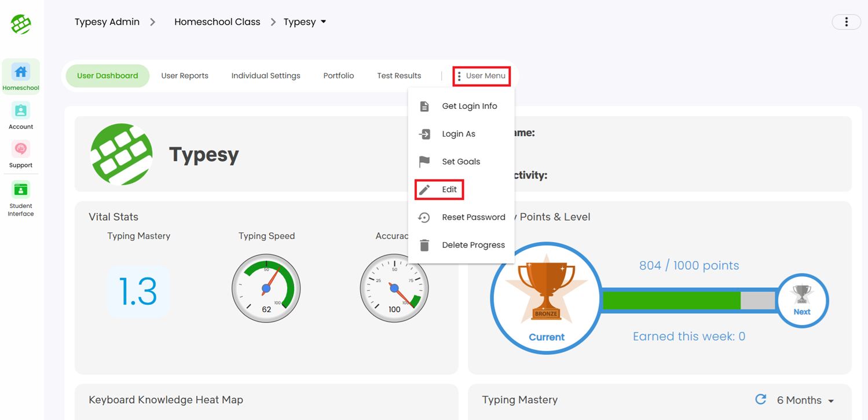This screenshot has width=868, height=420.
Task: Click the Login As arrow icon
Action: tap(424, 134)
